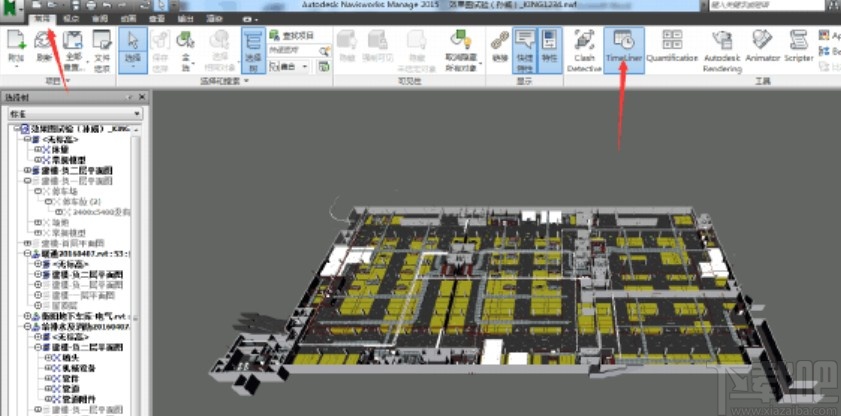This screenshot has height=416, width=841.
Task: Select the 管件 item in the tree
Action: coord(69,378)
